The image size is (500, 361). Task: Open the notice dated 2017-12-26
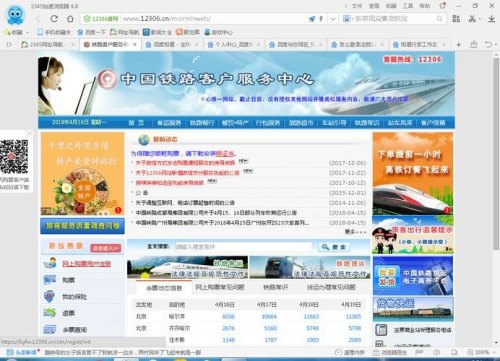[185, 163]
